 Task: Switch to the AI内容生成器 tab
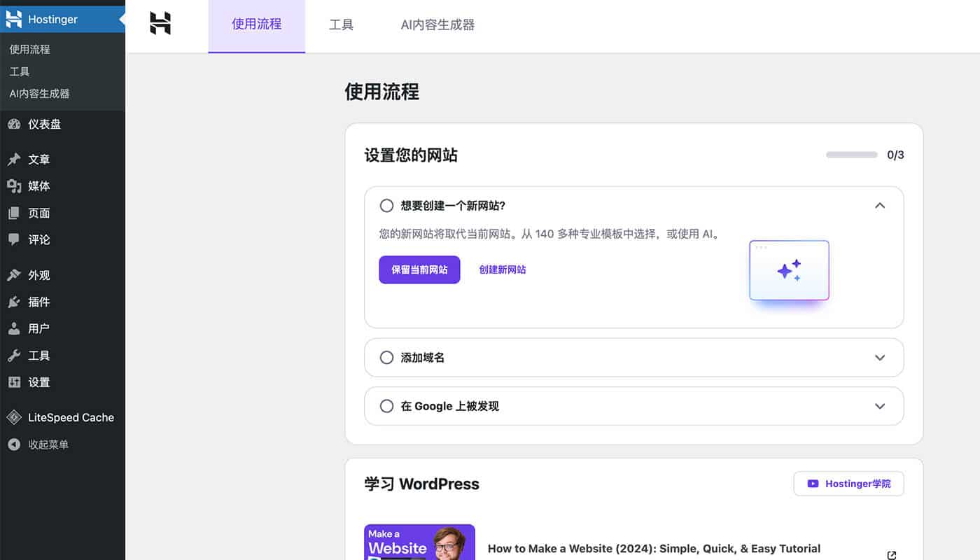(437, 24)
